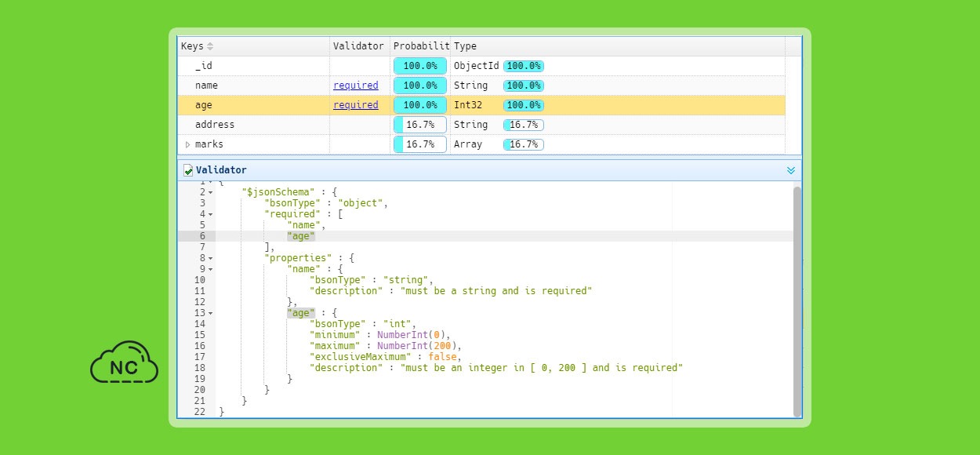Click the marks probability bar 16.7%

[420, 144]
